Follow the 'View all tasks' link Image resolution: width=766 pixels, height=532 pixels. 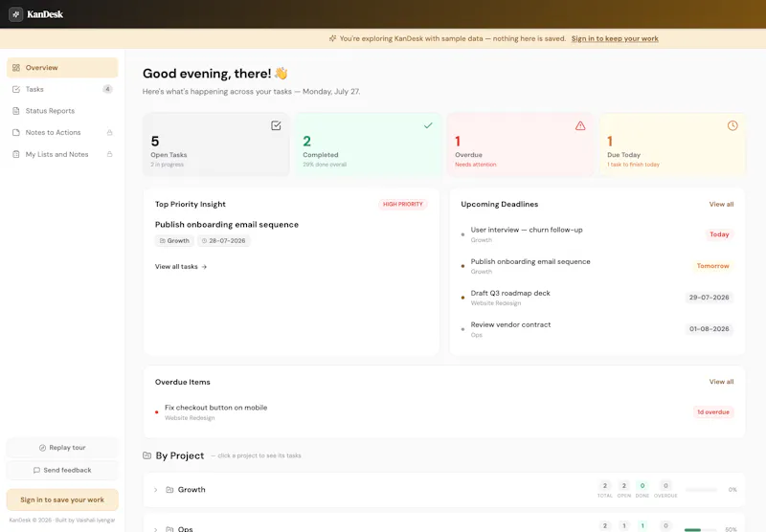click(x=181, y=267)
